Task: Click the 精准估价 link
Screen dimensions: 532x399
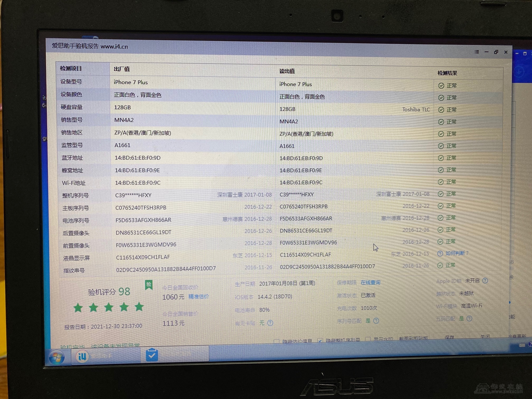Action: [x=198, y=297]
